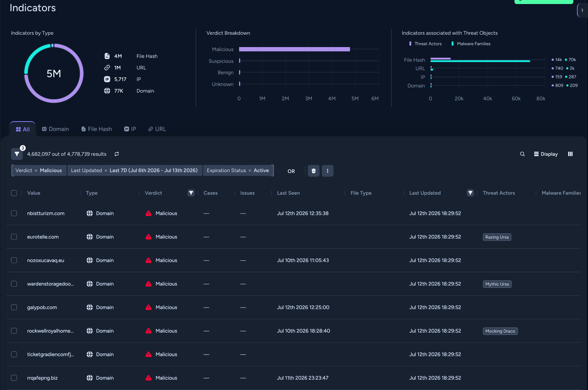Sort by the Type column header
Viewport: 588px width, 390px height.
92,193
